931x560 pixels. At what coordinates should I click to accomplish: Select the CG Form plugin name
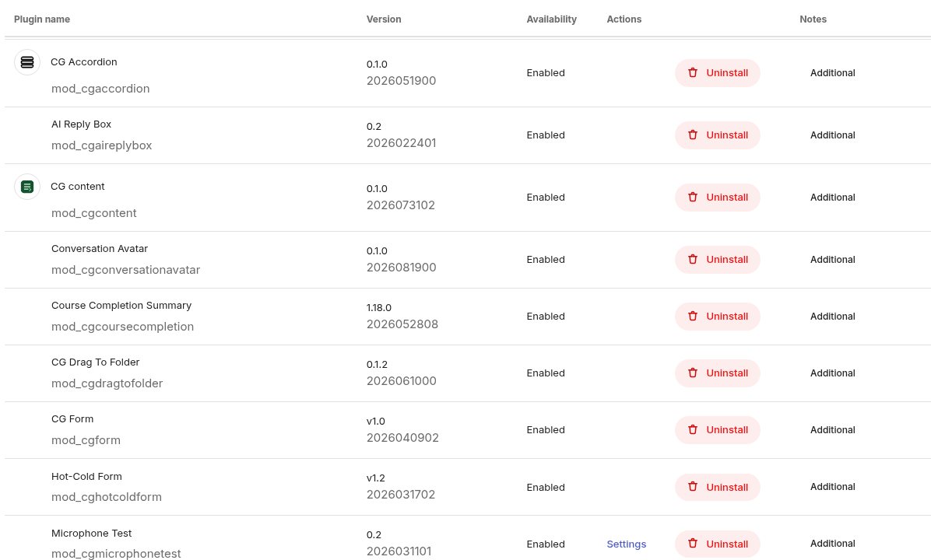72,418
